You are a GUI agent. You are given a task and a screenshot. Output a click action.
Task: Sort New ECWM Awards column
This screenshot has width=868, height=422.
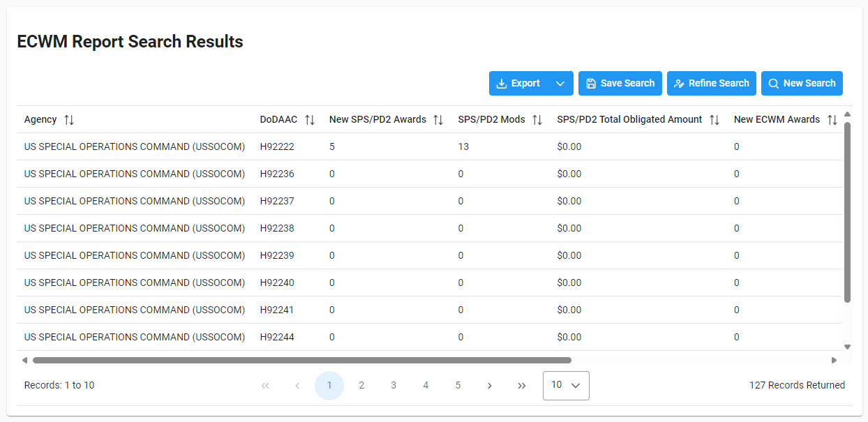(x=832, y=120)
